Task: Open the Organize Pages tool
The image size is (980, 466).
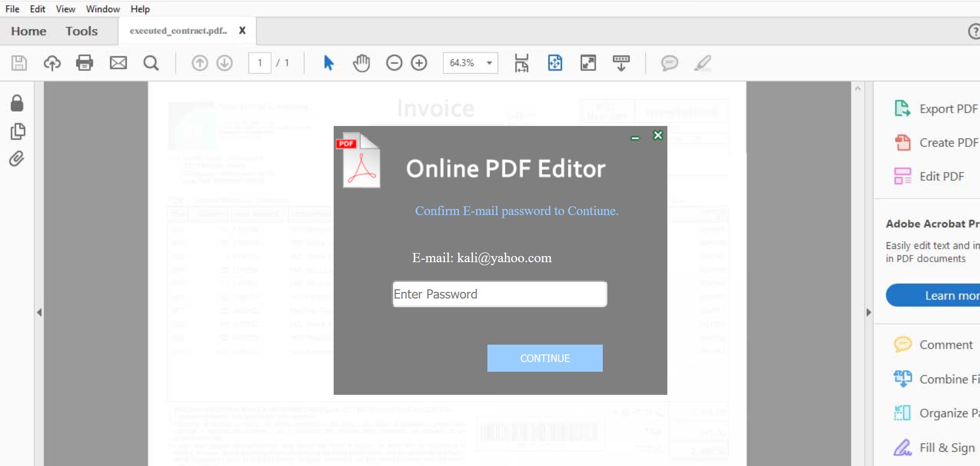Action: click(x=936, y=413)
